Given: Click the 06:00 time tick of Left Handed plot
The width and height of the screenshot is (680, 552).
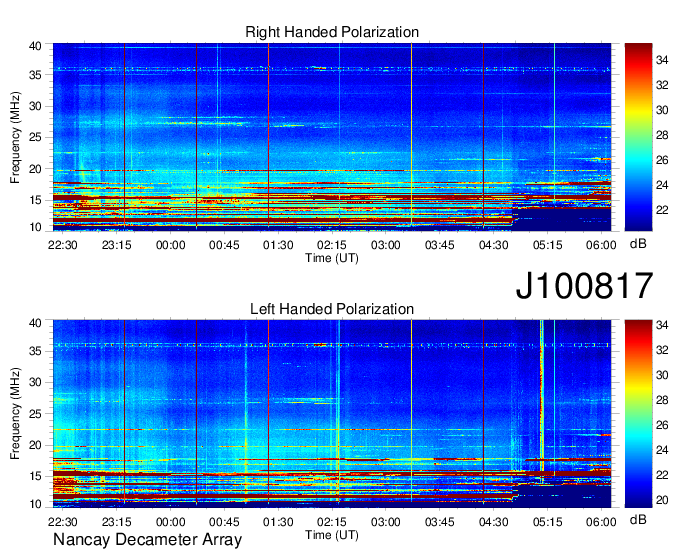Looking at the screenshot, I should (x=601, y=522).
